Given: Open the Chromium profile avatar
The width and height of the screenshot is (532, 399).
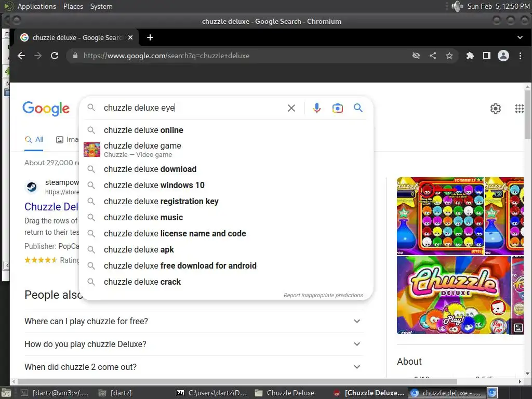Looking at the screenshot, I should point(503,56).
